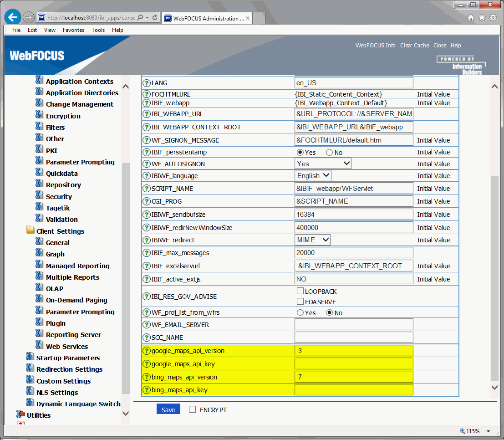Open help for WF_EMAIL_SERVER
This screenshot has height=440, width=504.
[147, 325]
